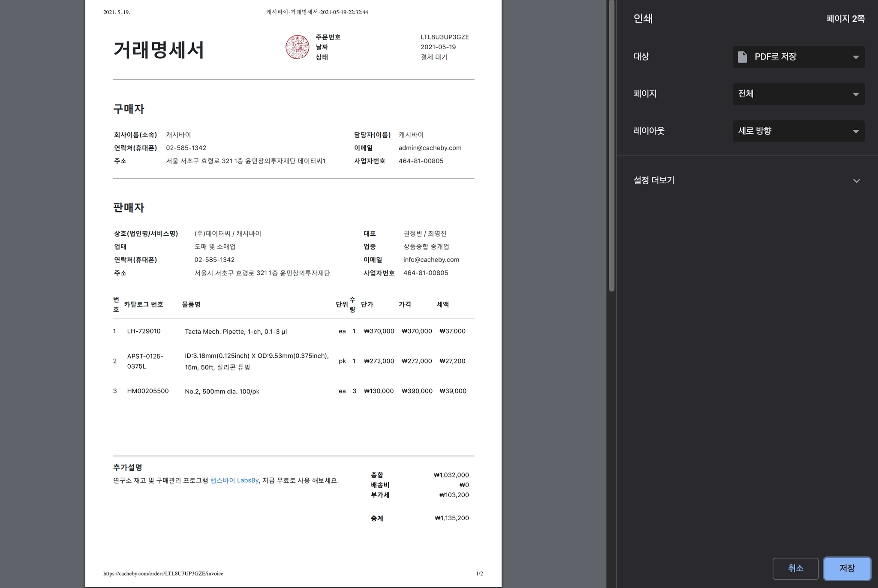
Task: Click the invoice title 거래명세서
Action: click(159, 50)
